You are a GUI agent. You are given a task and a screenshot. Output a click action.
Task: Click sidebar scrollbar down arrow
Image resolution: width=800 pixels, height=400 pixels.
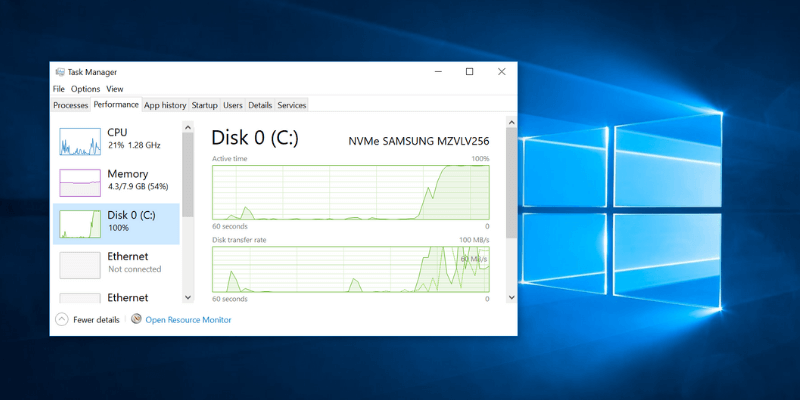coord(188,297)
